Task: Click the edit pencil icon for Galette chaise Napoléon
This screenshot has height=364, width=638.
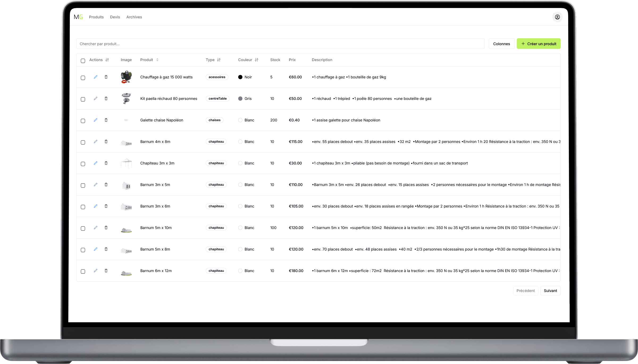Action: 95,120
